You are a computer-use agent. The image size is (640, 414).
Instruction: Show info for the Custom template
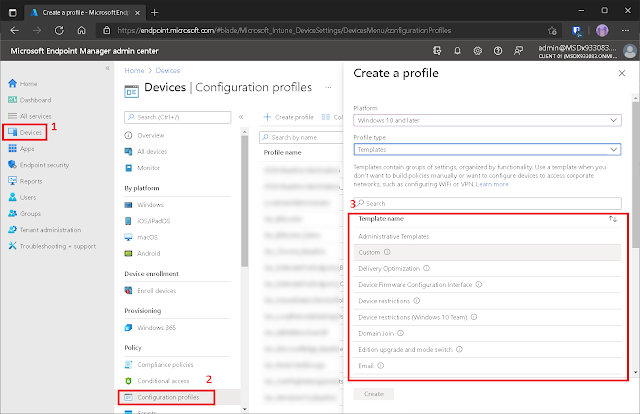pyautogui.click(x=387, y=252)
